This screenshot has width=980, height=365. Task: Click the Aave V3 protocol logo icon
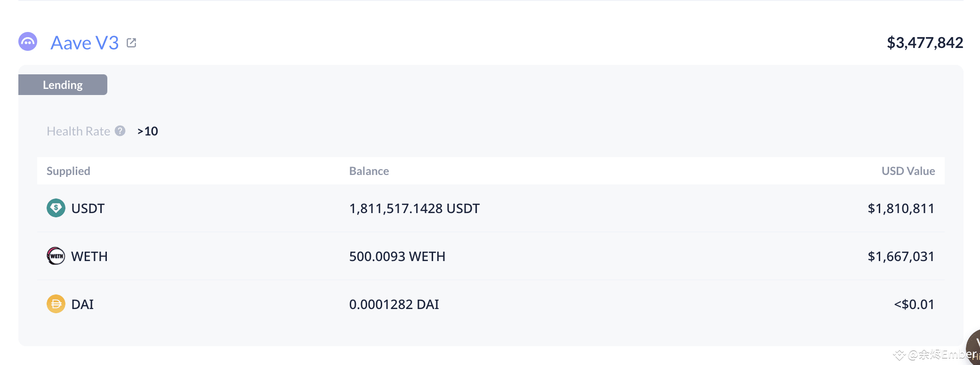28,41
